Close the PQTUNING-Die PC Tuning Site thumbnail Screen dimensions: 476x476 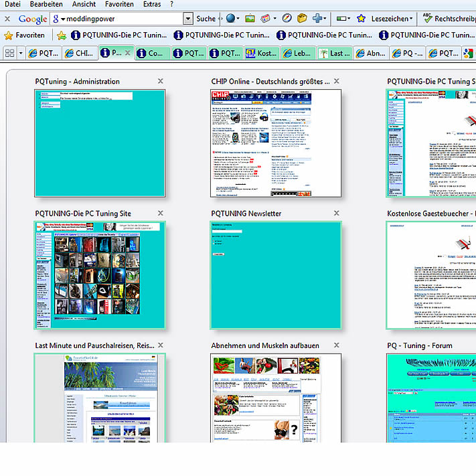[x=160, y=213]
